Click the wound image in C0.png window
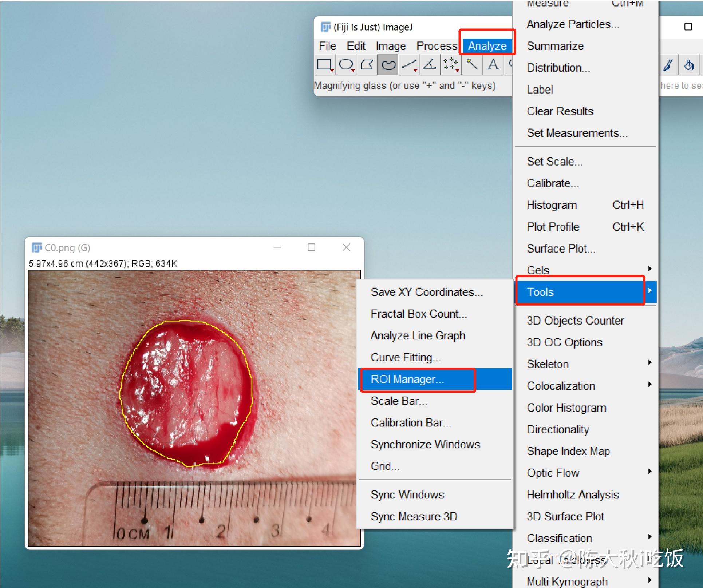 point(194,408)
